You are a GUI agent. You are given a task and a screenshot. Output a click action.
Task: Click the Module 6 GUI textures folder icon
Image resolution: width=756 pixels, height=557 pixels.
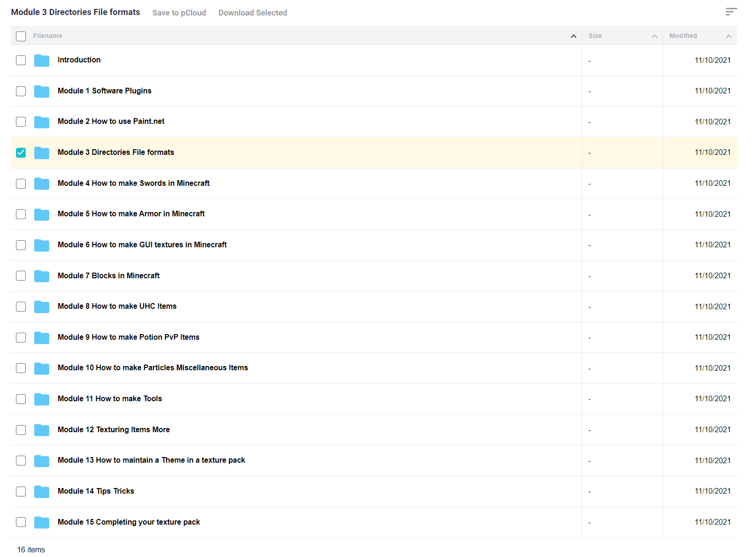click(x=42, y=245)
